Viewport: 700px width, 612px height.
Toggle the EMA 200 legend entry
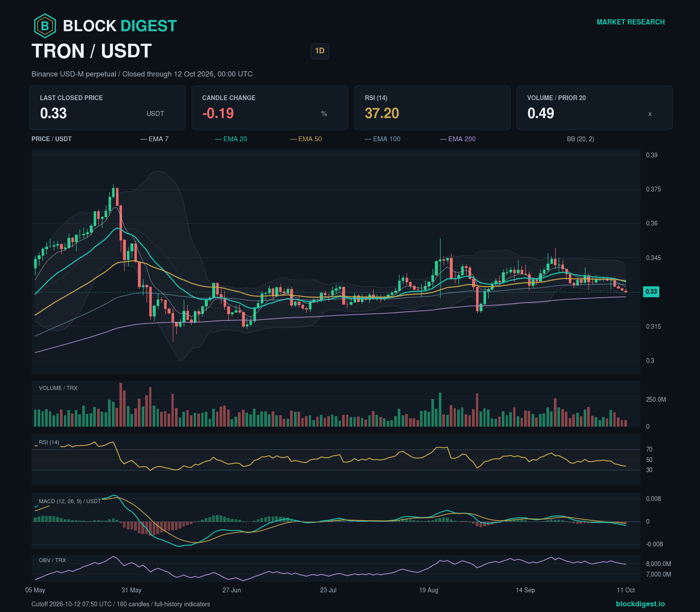[458, 139]
